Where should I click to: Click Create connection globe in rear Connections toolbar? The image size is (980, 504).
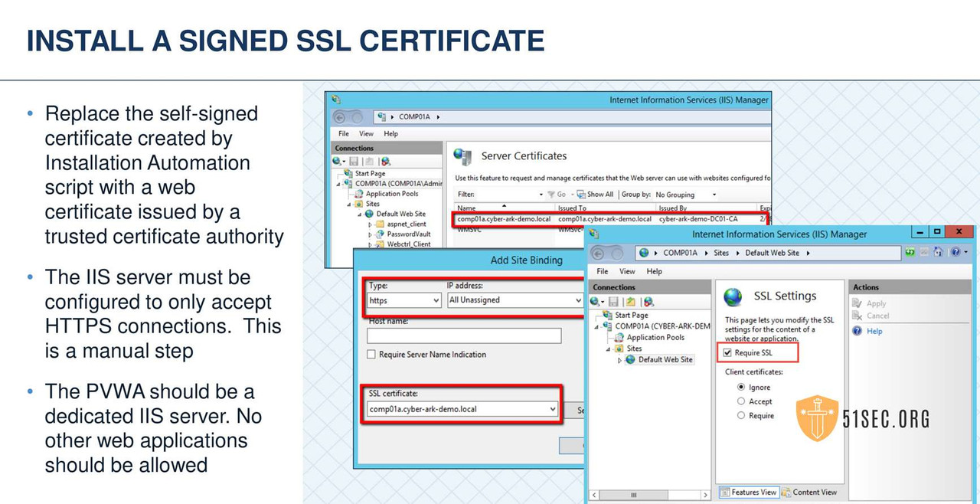338,162
